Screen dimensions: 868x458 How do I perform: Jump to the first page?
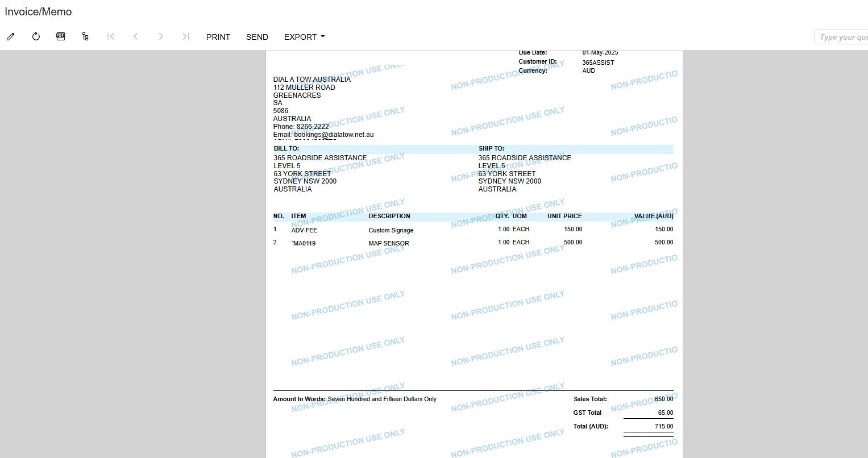click(110, 36)
